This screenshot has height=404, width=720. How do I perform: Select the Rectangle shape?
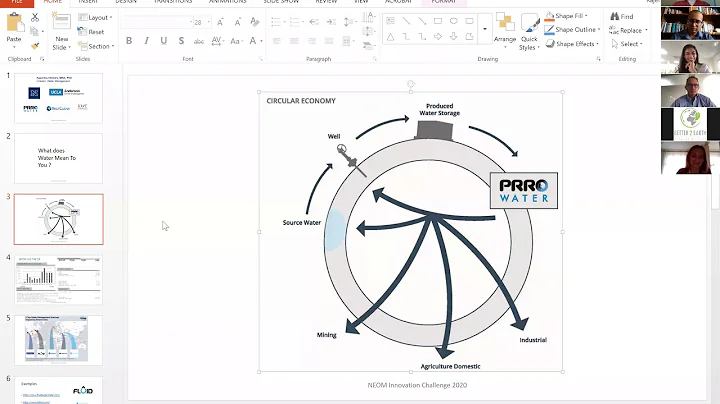[438, 21]
